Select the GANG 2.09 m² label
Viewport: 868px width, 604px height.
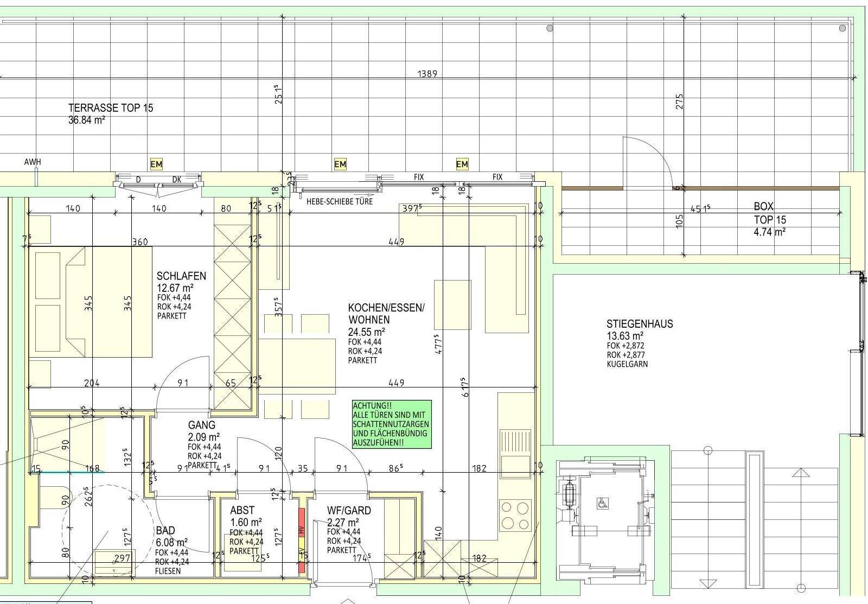click(203, 431)
